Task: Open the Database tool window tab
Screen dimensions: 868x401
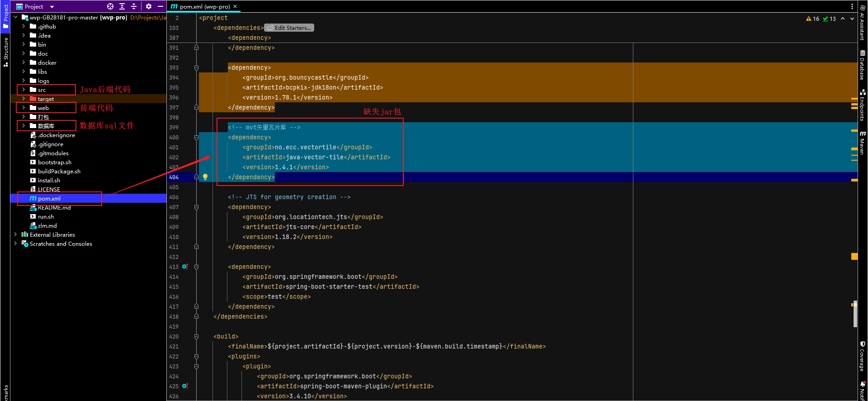Action: click(x=863, y=66)
